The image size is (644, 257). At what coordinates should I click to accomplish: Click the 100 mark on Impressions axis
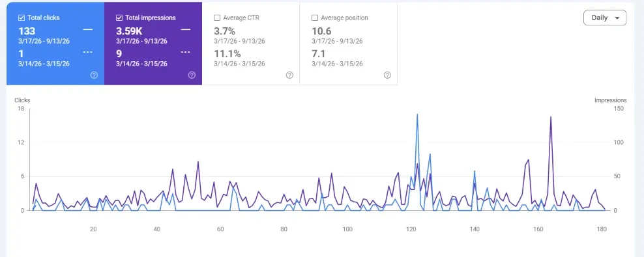click(619, 142)
